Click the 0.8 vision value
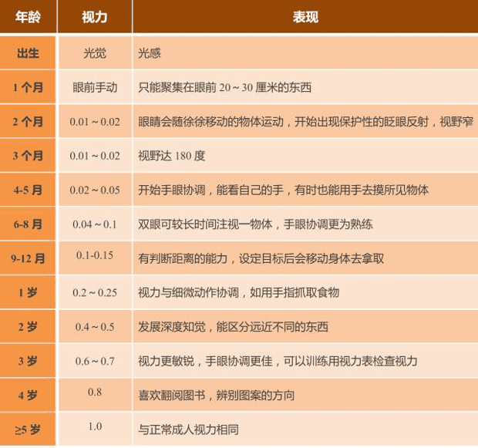Image resolution: width=478 pixels, height=448 pixels. coord(95,392)
